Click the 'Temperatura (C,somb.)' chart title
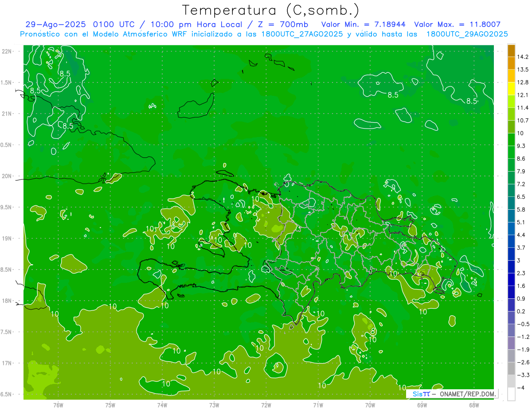The width and height of the screenshot is (532, 411). 271,11
